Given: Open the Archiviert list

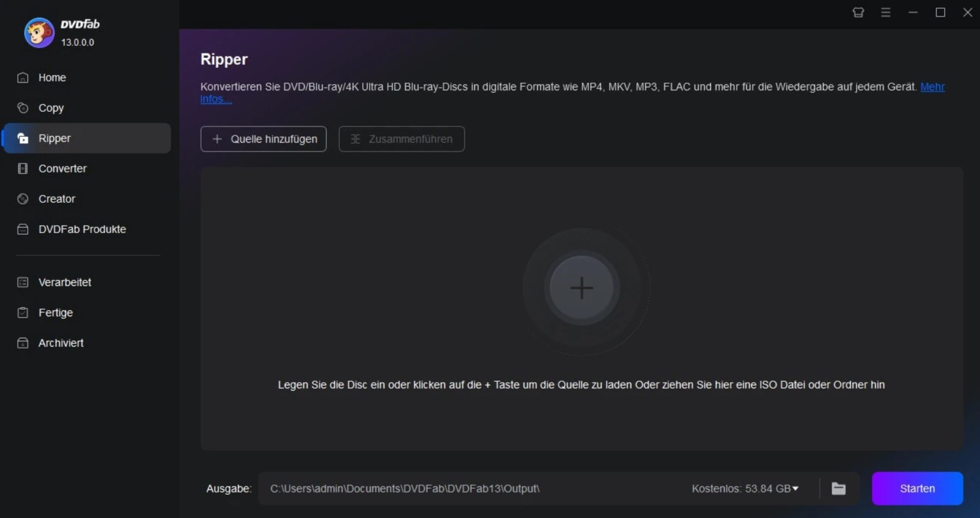Looking at the screenshot, I should 87,343.
